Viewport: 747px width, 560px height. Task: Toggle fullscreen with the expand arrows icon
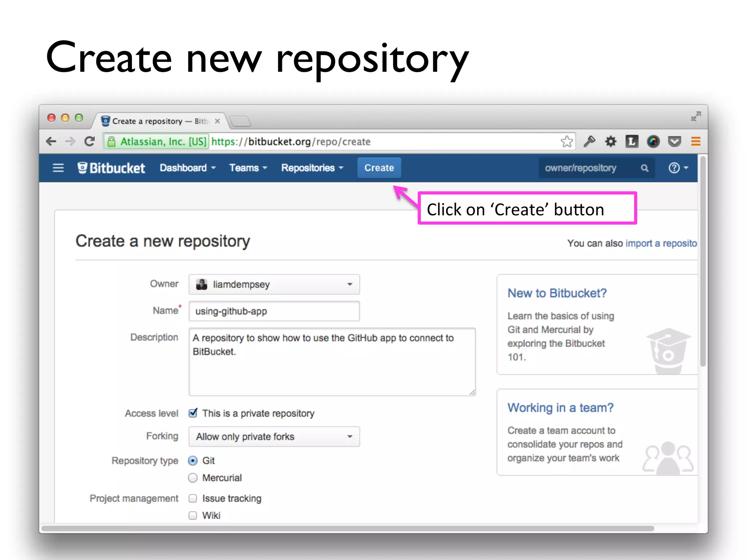pyautogui.click(x=696, y=117)
